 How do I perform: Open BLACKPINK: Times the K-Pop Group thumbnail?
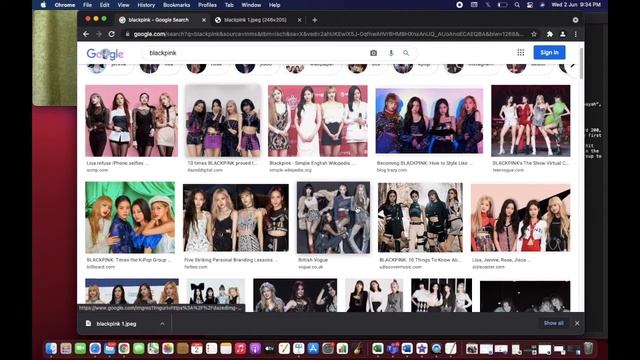pyautogui.click(x=130, y=217)
